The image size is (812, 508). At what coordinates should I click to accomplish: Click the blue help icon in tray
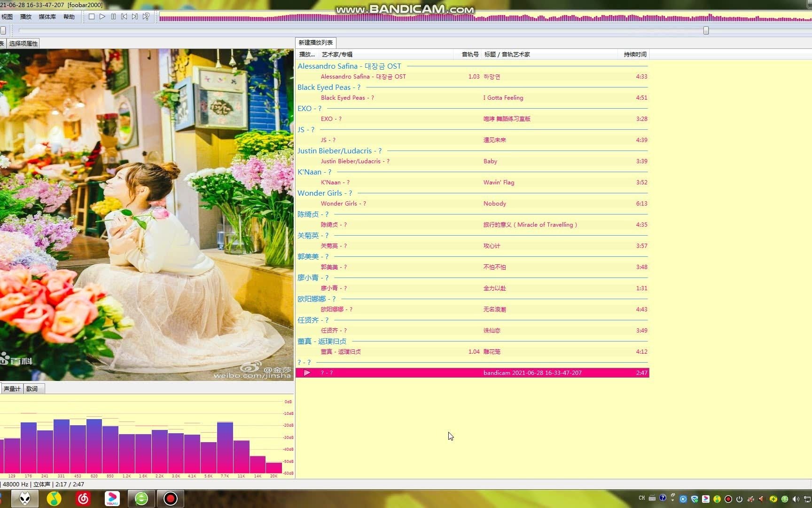663,498
